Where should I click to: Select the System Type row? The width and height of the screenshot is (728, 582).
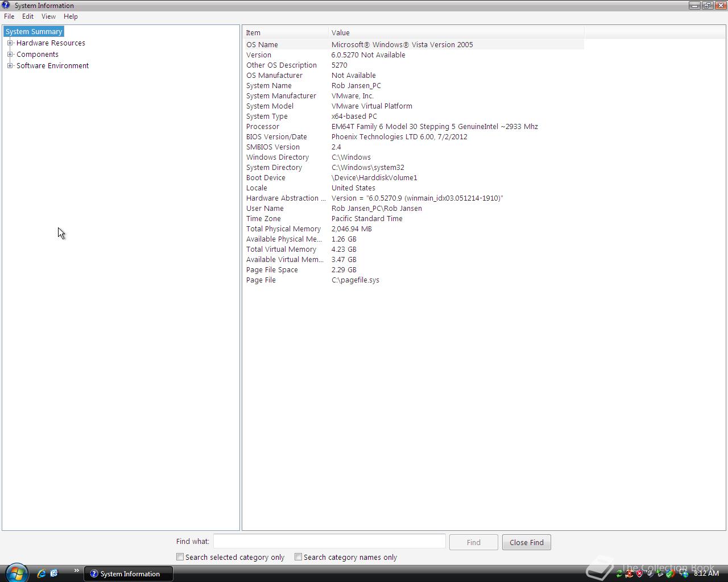[x=413, y=116]
